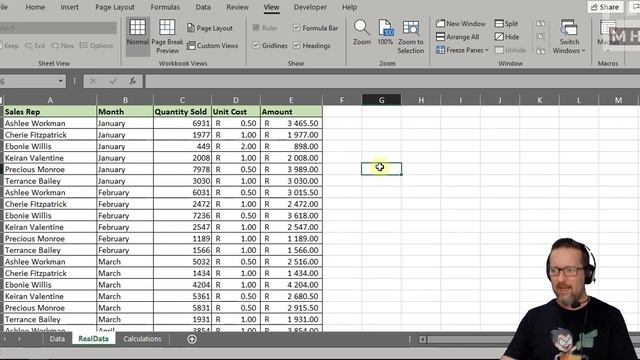Split the worksheet window

pyautogui.click(x=506, y=24)
